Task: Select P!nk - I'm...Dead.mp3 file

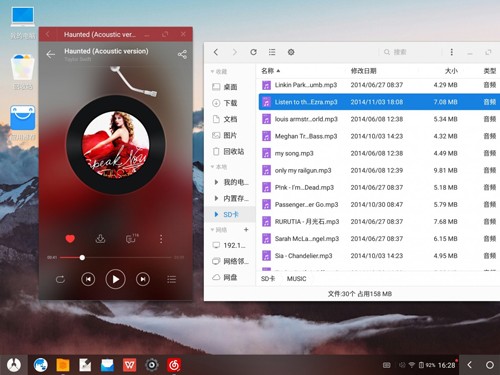Action: (x=379, y=187)
